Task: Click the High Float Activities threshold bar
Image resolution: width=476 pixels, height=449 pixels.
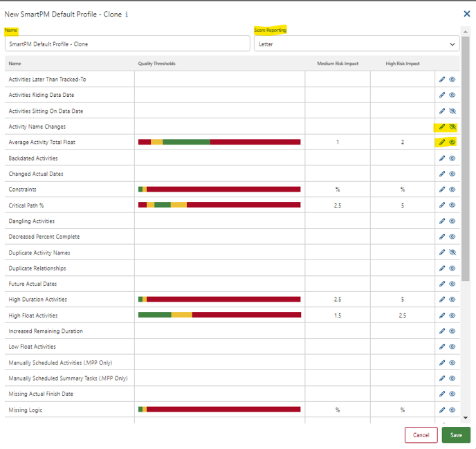Action: click(219, 315)
